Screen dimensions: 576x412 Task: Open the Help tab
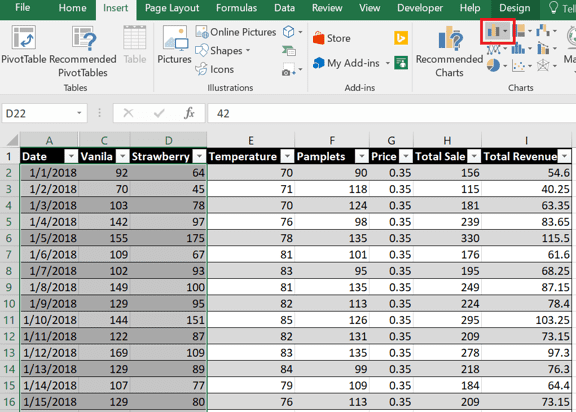(x=470, y=8)
